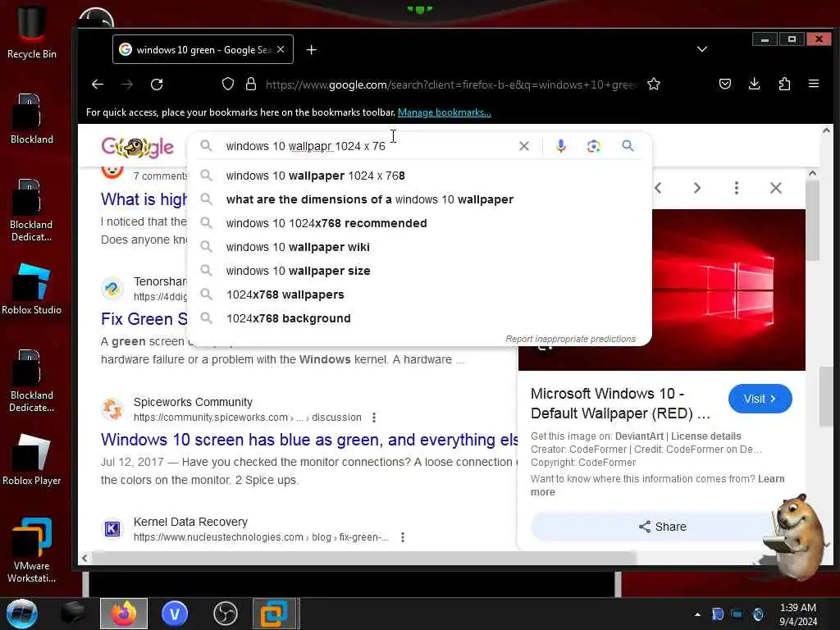Click VMware icon in the taskbar

pos(274,614)
